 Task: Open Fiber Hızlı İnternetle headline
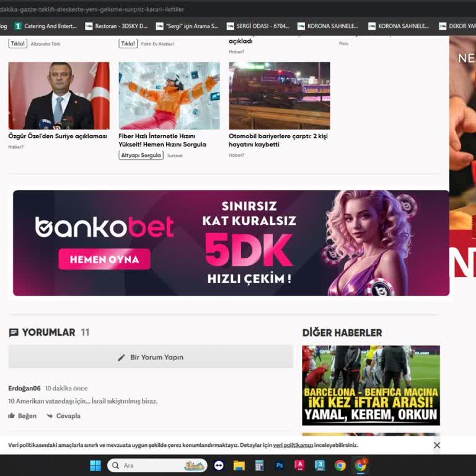point(162,140)
